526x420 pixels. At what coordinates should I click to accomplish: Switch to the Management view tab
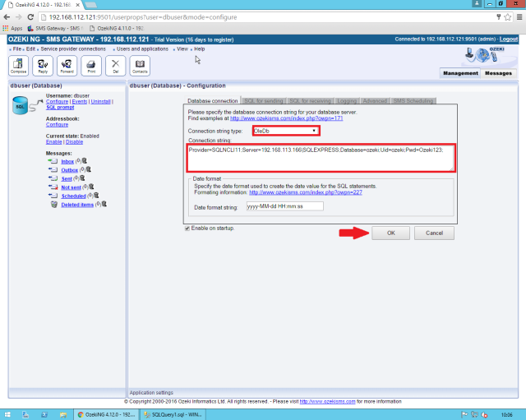[x=460, y=73]
